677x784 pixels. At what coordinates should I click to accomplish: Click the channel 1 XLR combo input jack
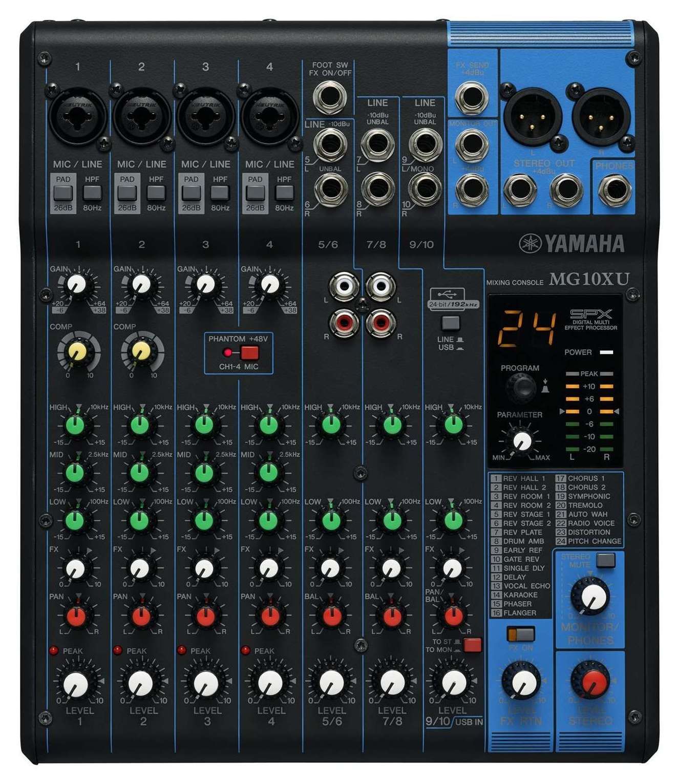(77, 117)
